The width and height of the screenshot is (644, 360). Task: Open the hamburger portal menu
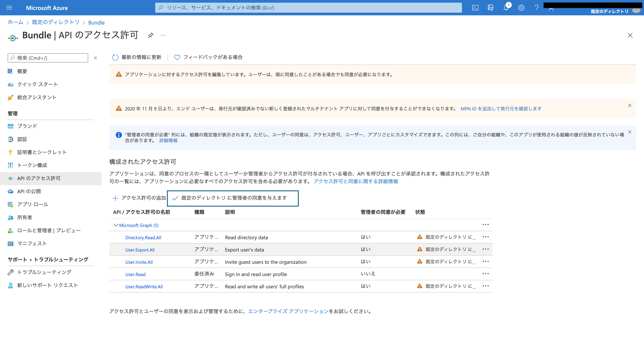(9, 8)
